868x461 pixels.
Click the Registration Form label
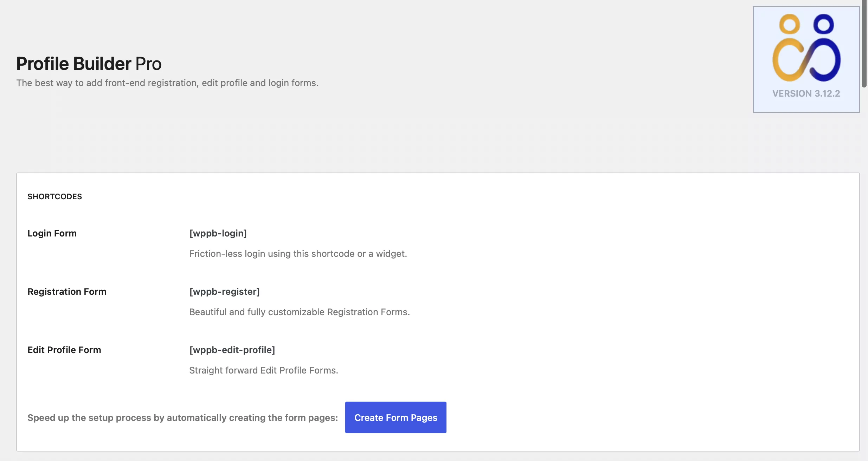(67, 292)
